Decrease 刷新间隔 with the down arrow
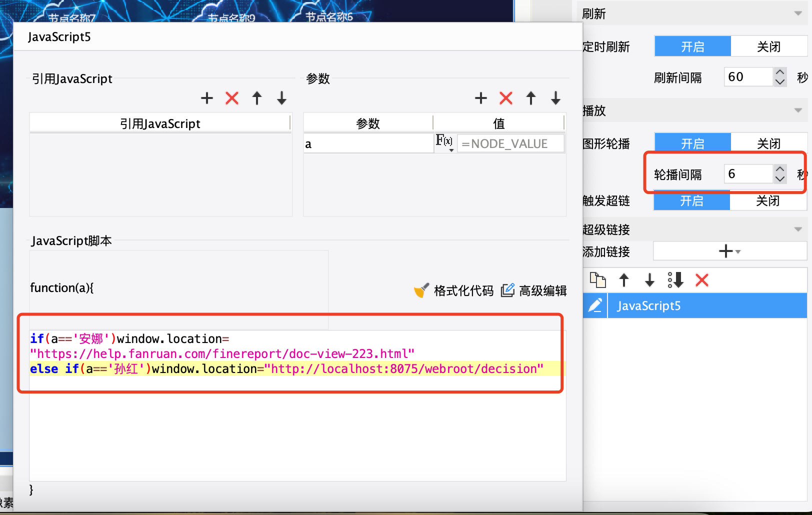Screen dimensions: 812x515 [780, 81]
